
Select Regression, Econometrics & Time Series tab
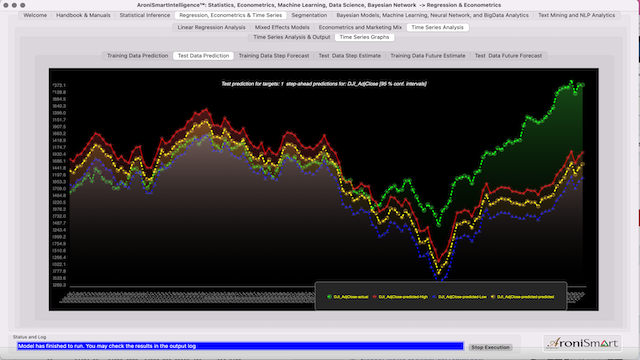pyautogui.click(x=231, y=15)
